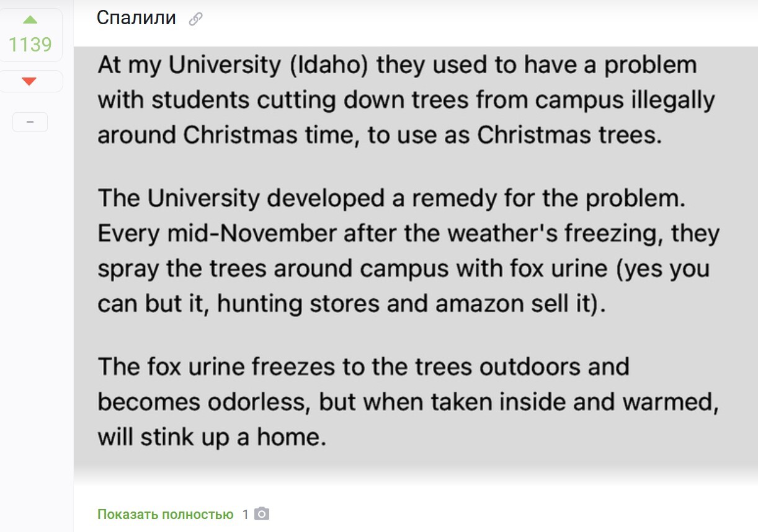The image size is (758, 532).
Task: Click "will stink up a home" line
Action: pos(211,438)
